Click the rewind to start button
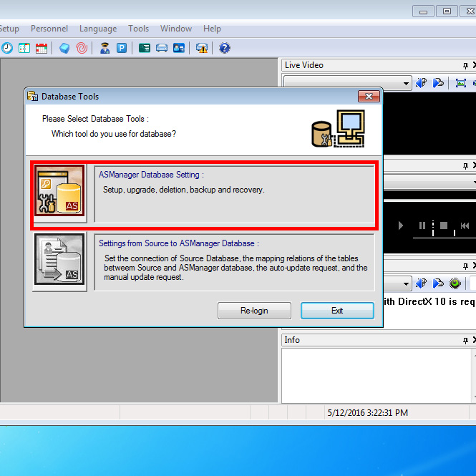 [465, 225]
